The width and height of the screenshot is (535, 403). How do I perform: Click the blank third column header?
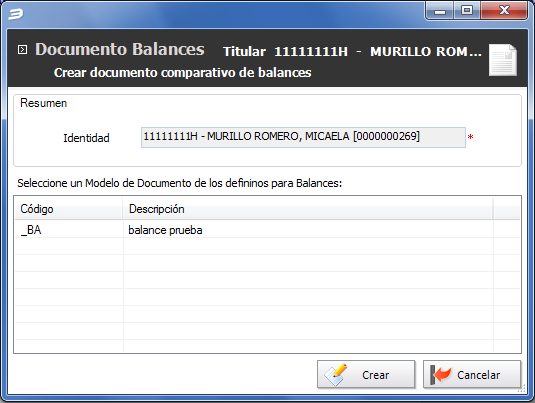pyautogui.click(x=507, y=209)
